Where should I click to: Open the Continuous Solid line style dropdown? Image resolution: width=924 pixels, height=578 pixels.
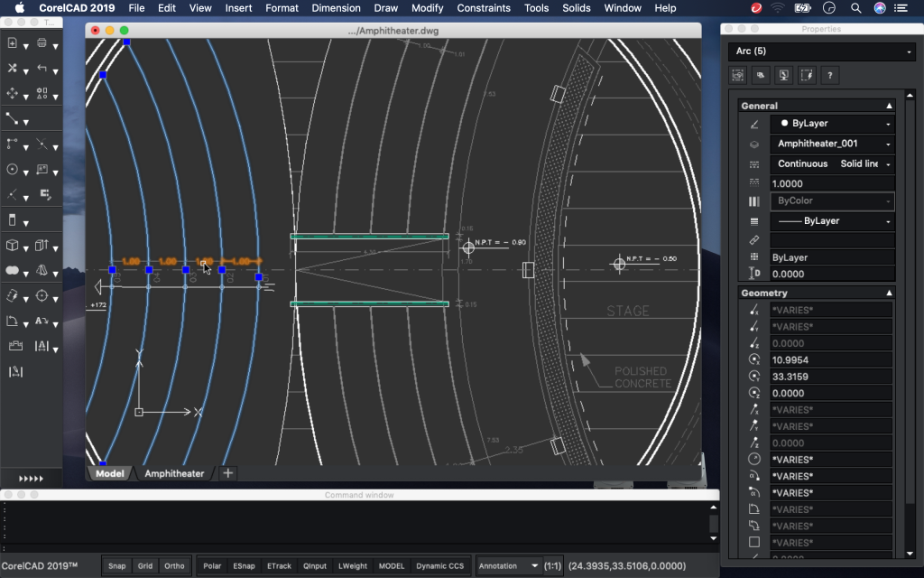pyautogui.click(x=832, y=163)
